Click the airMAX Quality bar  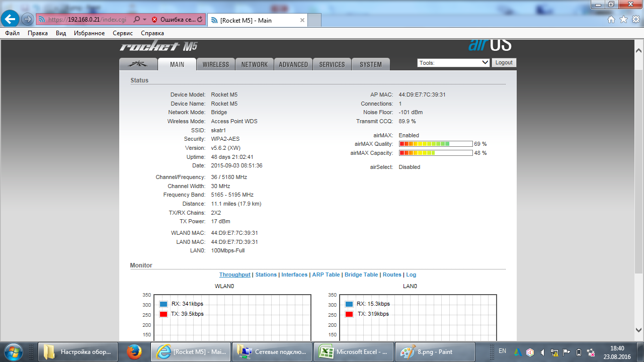pos(436,144)
